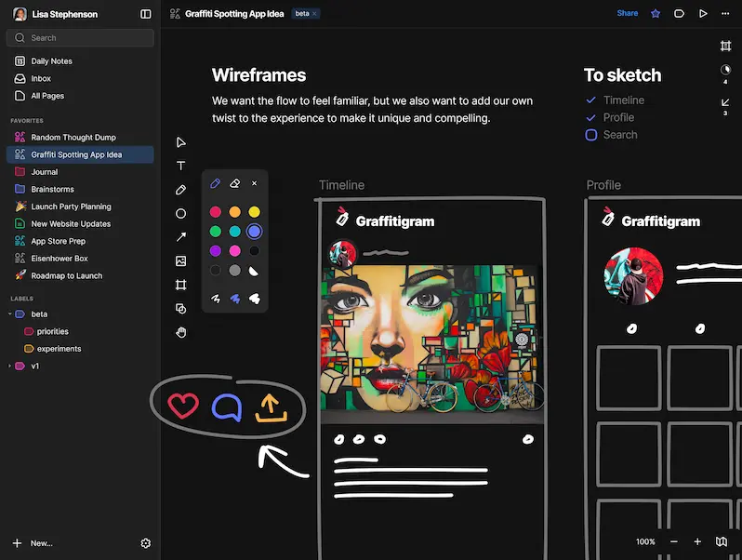This screenshot has width=742, height=560.
Task: Choose the eraser in drawing popup
Action: pos(234,183)
